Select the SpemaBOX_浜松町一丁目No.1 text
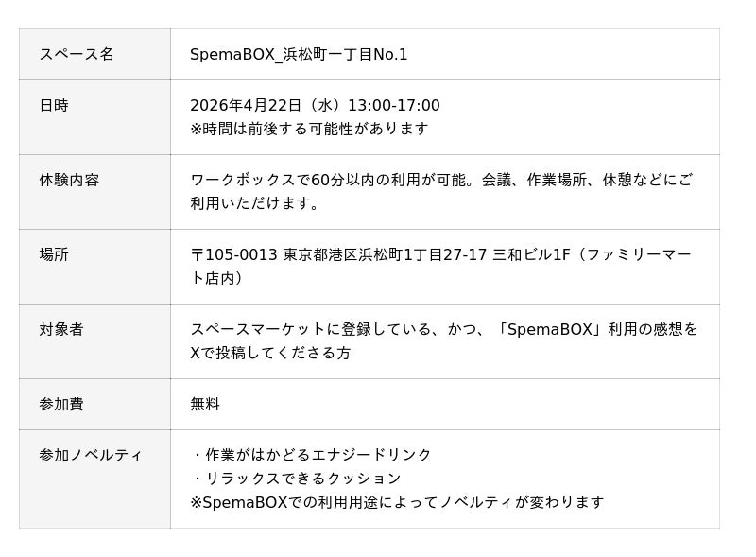 click(x=299, y=55)
